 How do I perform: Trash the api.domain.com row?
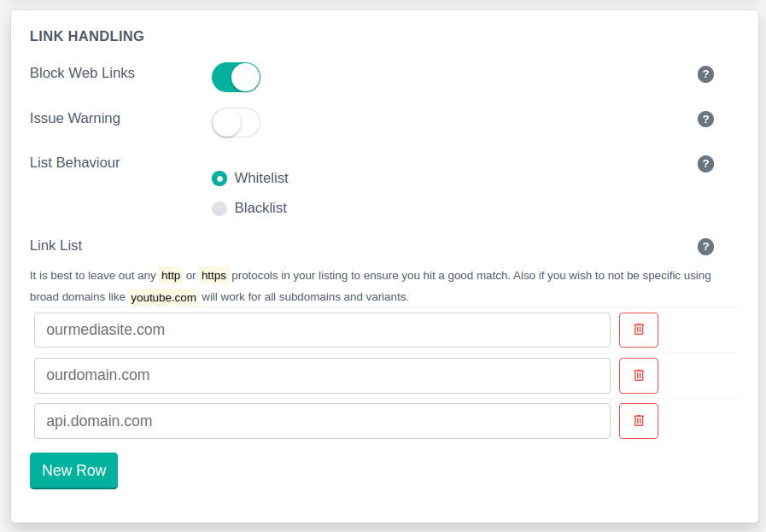[638, 421]
